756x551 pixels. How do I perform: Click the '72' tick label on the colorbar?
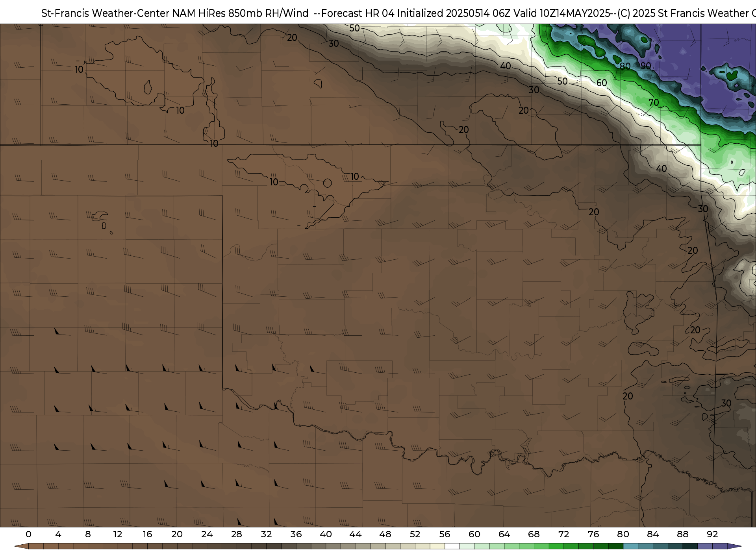[x=563, y=534]
